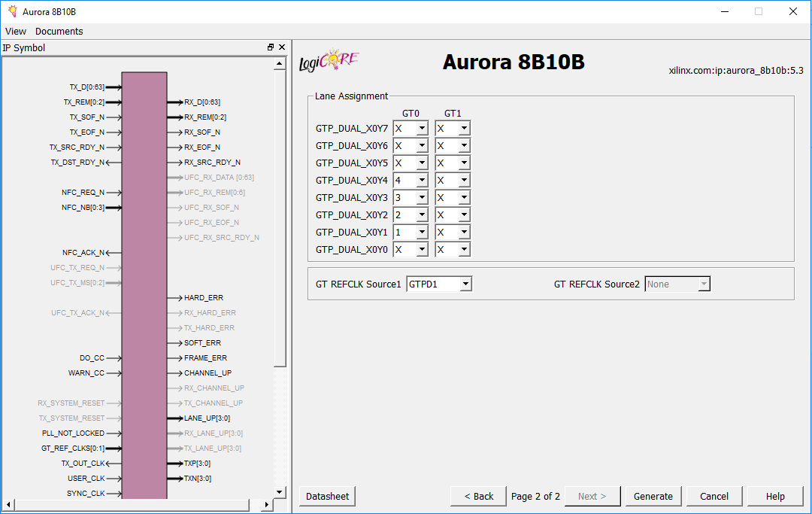Close the IP Symbol panel

[x=282, y=47]
